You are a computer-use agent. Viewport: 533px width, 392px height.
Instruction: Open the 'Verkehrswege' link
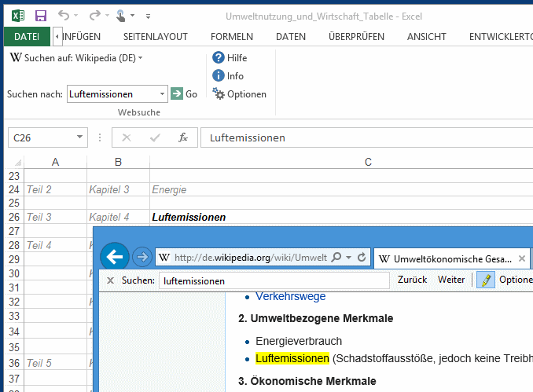[x=291, y=296]
